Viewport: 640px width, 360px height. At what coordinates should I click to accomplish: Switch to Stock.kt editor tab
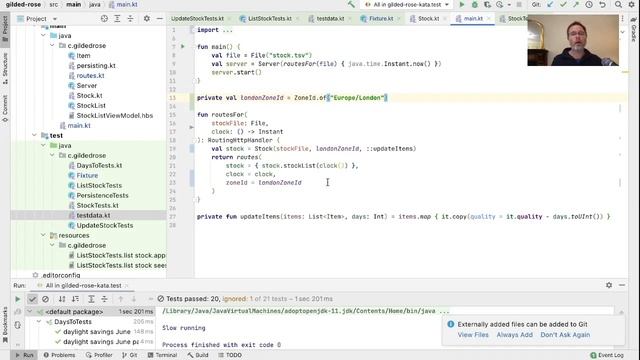tap(428, 18)
